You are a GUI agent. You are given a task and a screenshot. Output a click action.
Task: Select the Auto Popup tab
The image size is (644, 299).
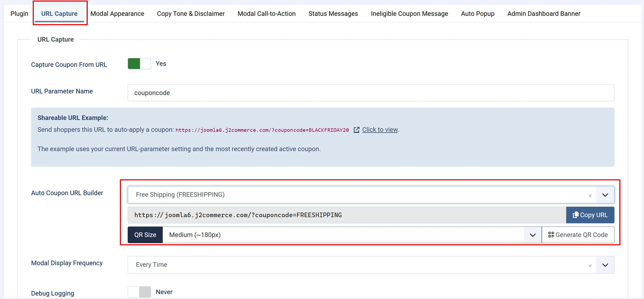tap(478, 14)
